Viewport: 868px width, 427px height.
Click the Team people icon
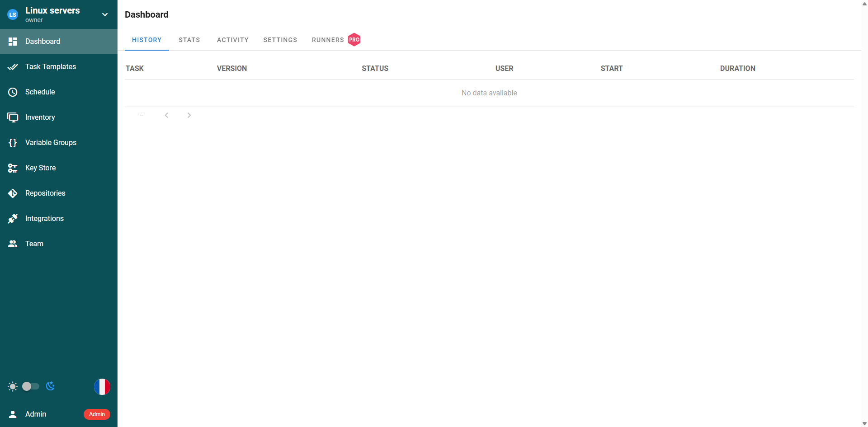(x=13, y=244)
